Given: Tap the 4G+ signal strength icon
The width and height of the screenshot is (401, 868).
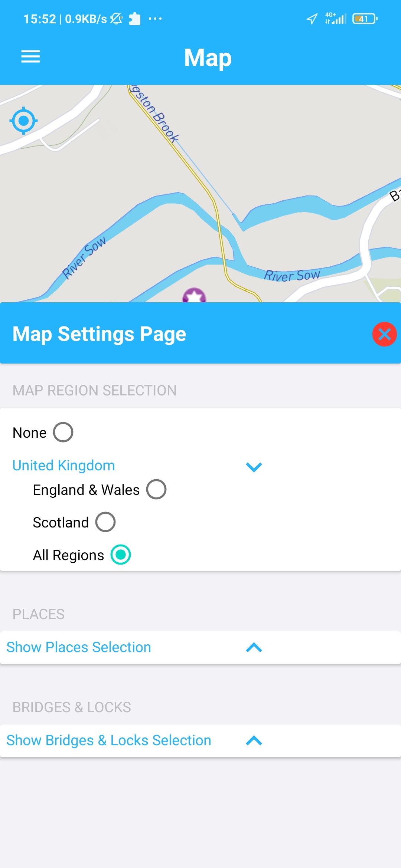Looking at the screenshot, I should (335, 18).
